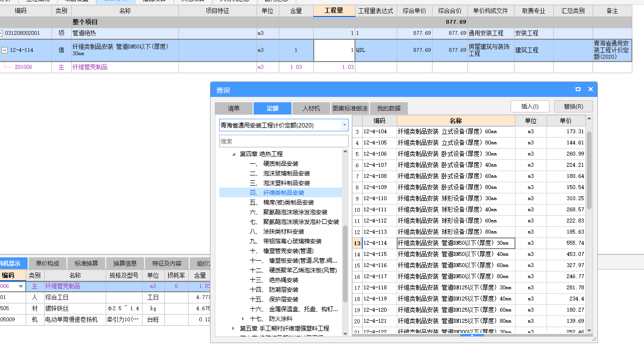
Task: Click the quota list scroll-up arrow
Action: pos(589,118)
